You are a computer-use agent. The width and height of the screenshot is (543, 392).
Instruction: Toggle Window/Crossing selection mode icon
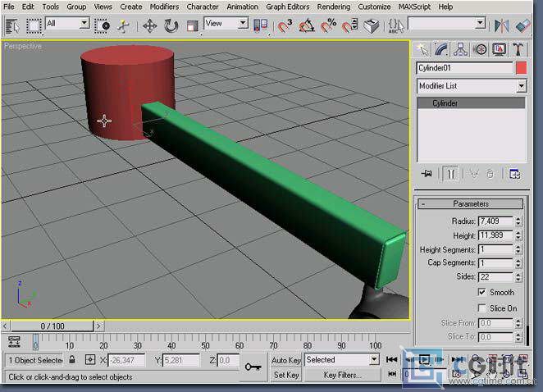[x=103, y=26]
